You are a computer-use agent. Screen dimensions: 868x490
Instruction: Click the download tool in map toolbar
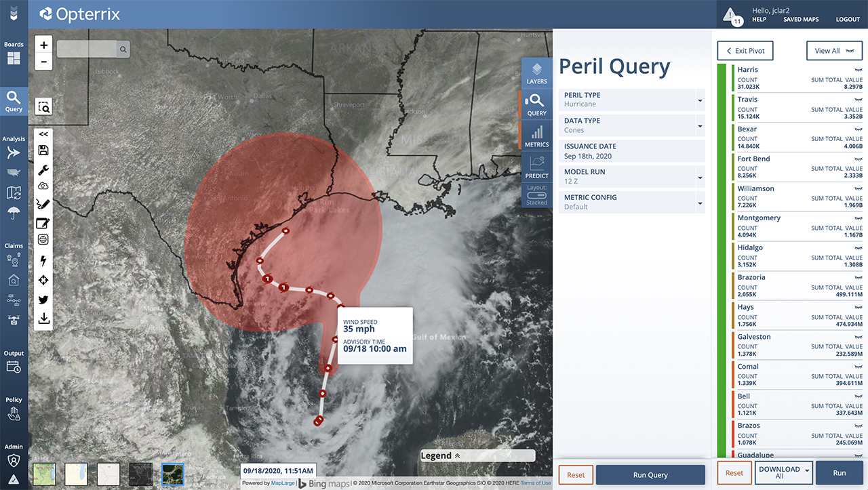point(43,319)
